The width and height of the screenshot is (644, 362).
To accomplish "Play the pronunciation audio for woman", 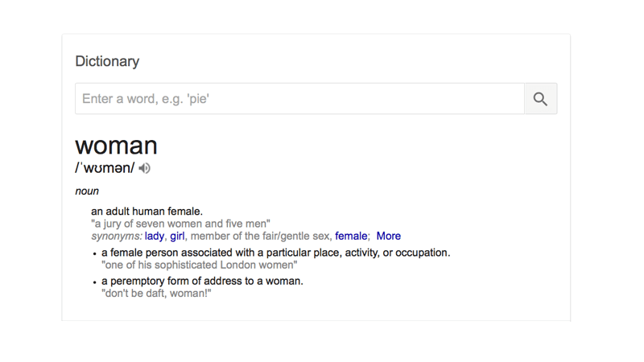I will click(144, 168).
